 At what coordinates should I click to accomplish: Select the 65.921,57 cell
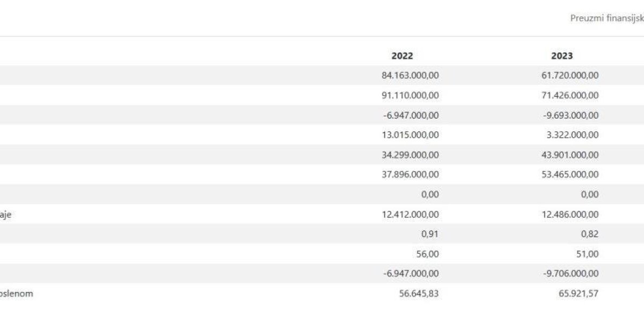pyautogui.click(x=577, y=294)
